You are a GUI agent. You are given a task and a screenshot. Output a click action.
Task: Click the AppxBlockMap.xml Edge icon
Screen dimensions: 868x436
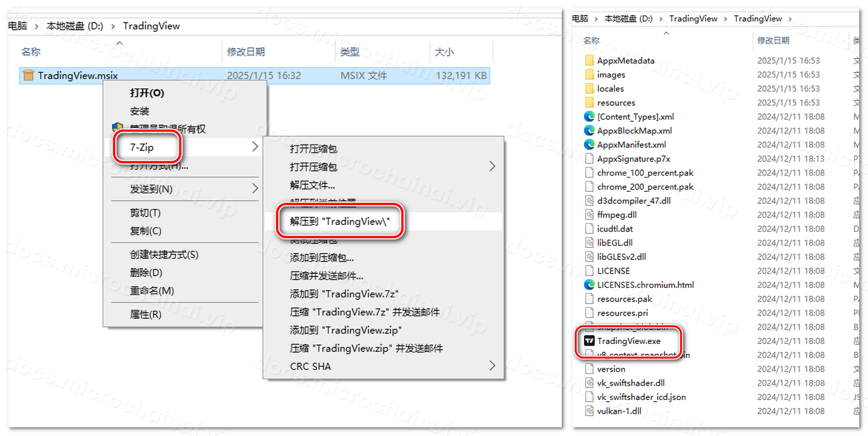coord(589,131)
